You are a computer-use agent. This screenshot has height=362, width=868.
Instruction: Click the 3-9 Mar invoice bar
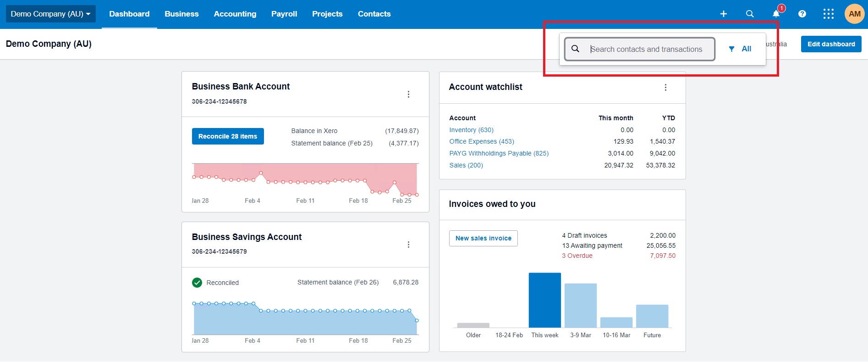581,306
